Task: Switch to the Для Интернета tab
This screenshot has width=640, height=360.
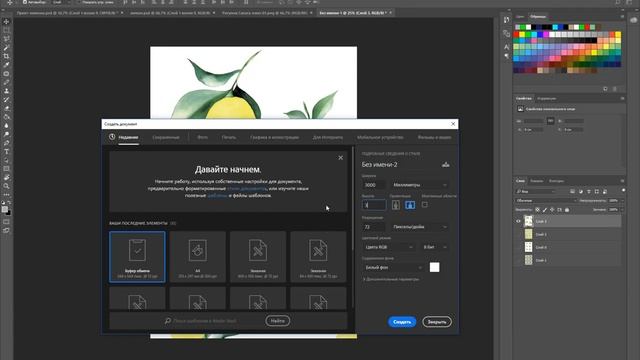Action: coord(328,138)
